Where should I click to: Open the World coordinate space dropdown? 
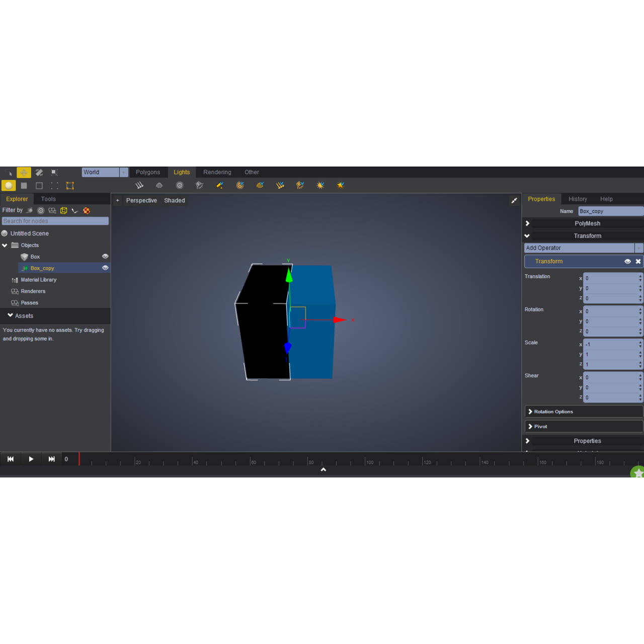tap(124, 173)
